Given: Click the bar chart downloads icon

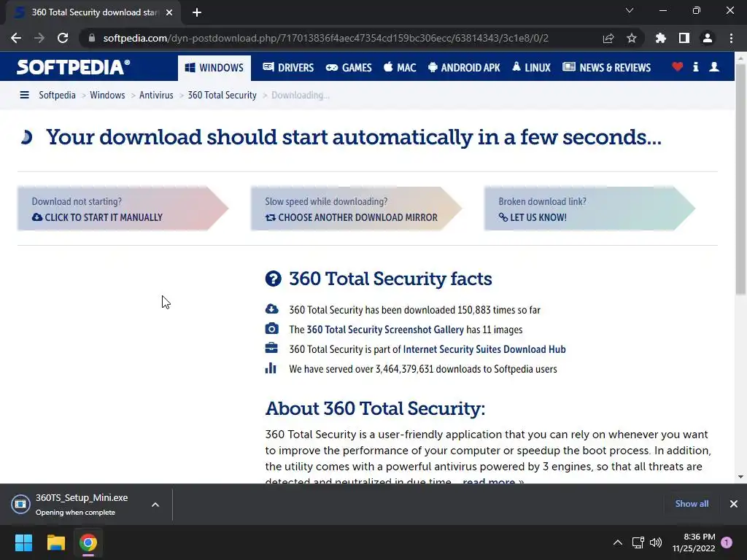Looking at the screenshot, I should pos(271,368).
